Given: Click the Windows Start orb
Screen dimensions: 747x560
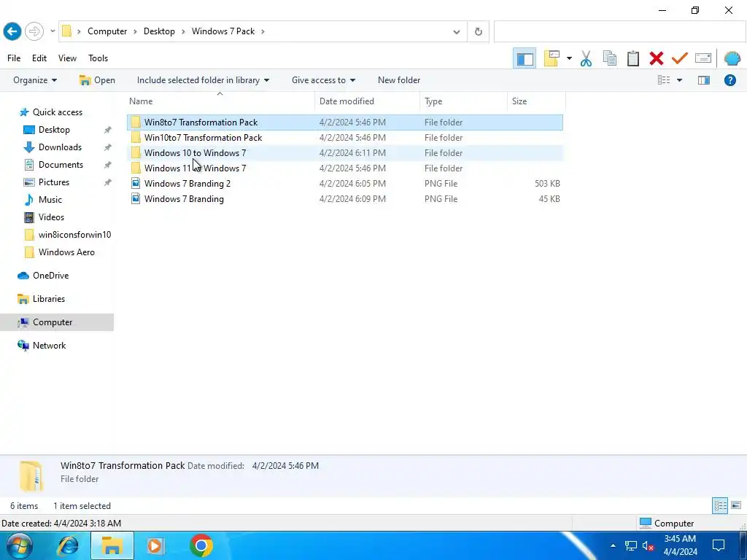Looking at the screenshot, I should [20, 545].
